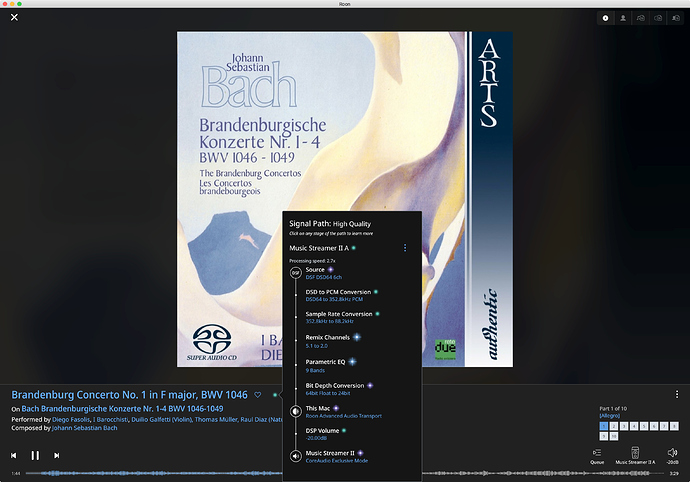
Task: Open performer Diego Fasolis
Action: tap(71, 419)
